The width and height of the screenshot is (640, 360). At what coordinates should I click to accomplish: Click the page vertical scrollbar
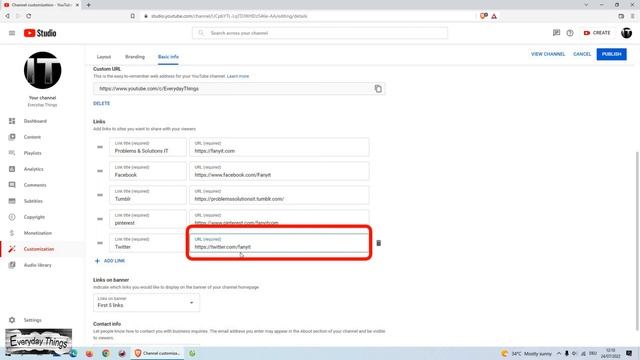pos(637,241)
